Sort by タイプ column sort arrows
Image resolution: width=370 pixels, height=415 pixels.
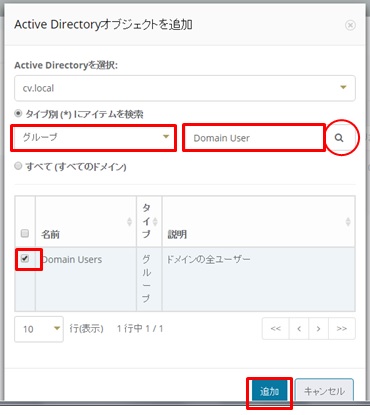(x=155, y=222)
